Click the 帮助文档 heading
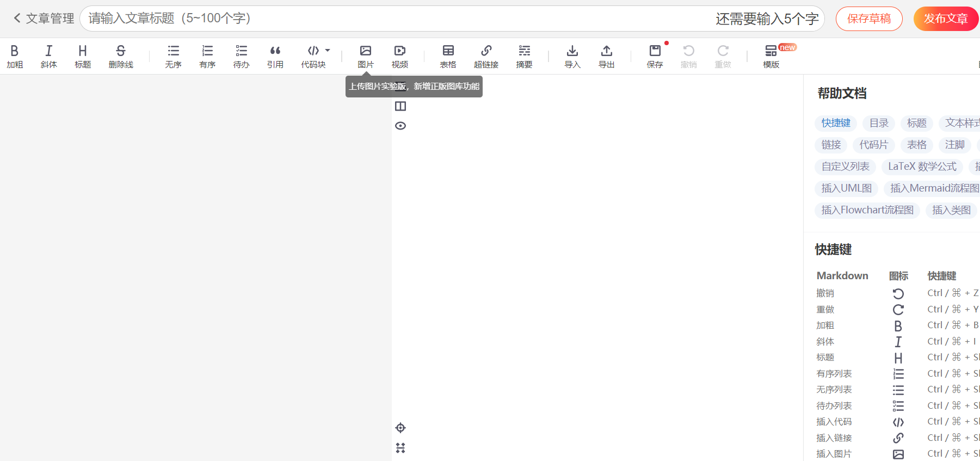 [842, 93]
